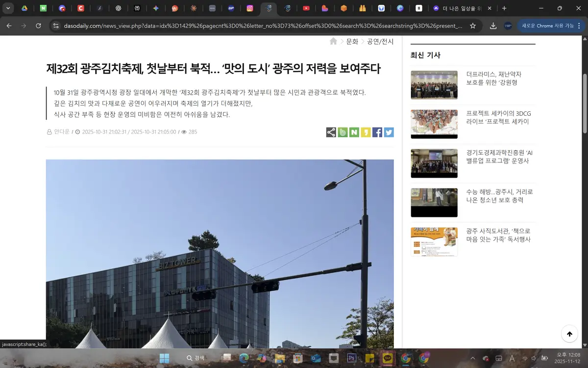Show hidden system tray icons
This screenshot has width=588, height=368.
click(x=472, y=358)
